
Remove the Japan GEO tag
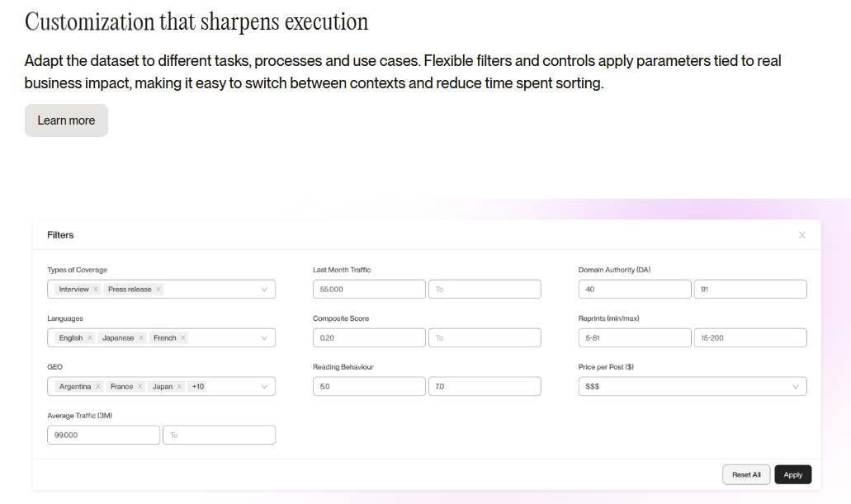179,387
